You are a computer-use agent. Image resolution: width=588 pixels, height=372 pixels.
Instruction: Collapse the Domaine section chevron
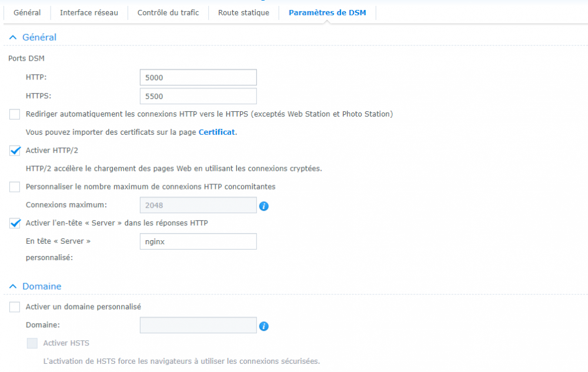click(x=13, y=287)
